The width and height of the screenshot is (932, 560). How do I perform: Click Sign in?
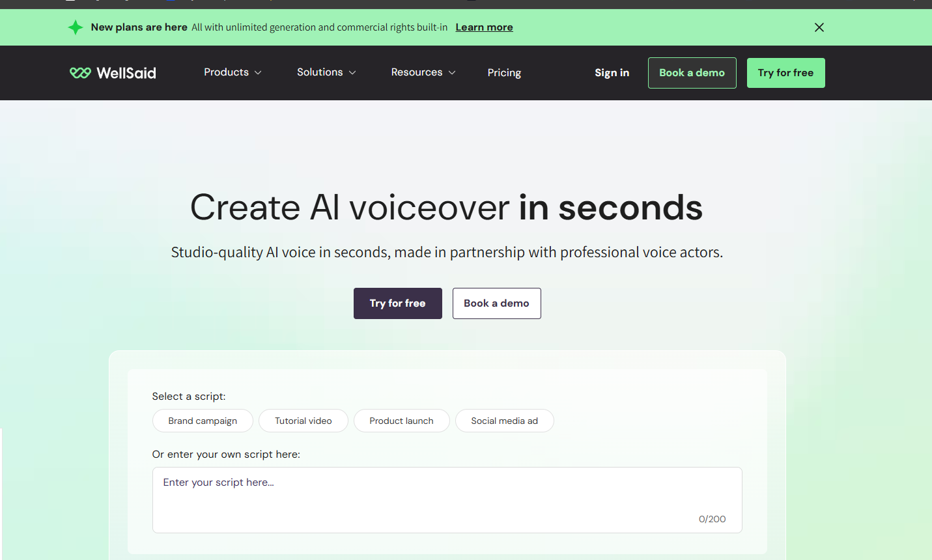click(x=612, y=73)
